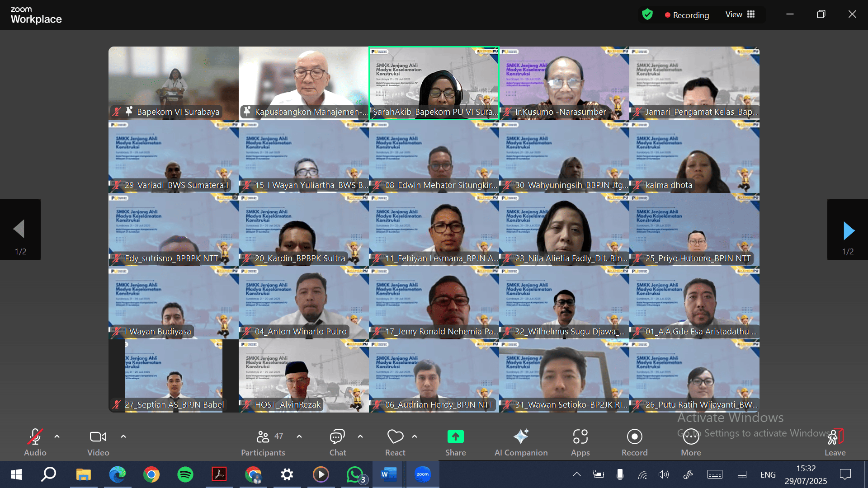Show hidden system tray icons
The width and height of the screenshot is (868, 488).
[577, 474]
